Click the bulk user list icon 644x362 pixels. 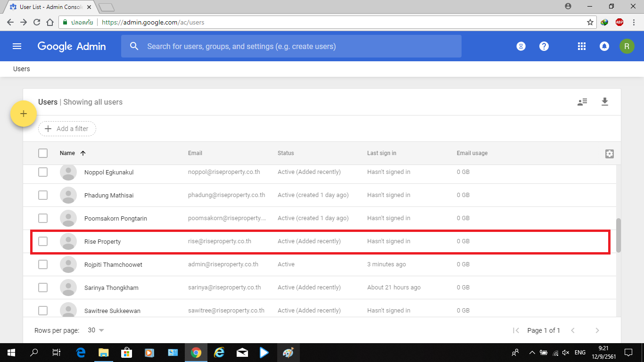point(582,102)
